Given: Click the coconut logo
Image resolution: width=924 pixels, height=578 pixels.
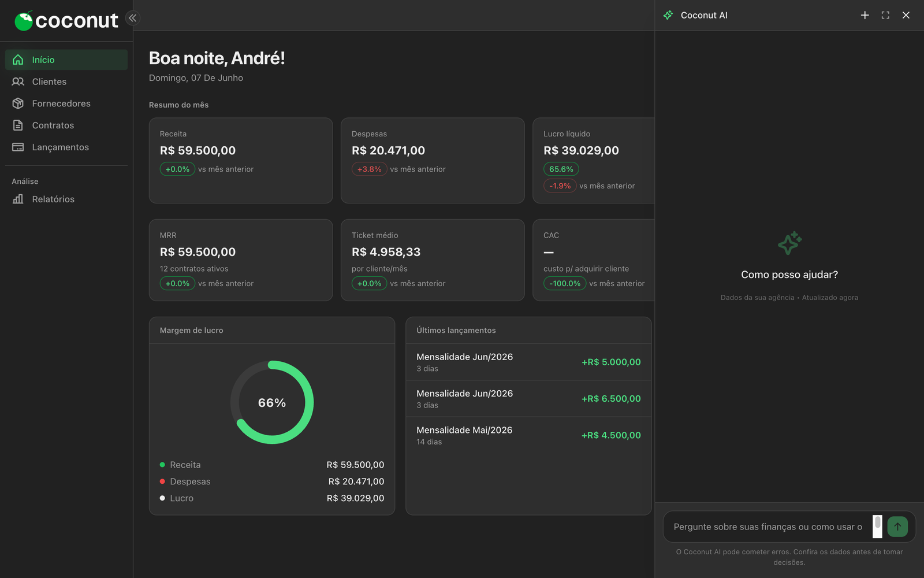Looking at the screenshot, I should (66, 21).
